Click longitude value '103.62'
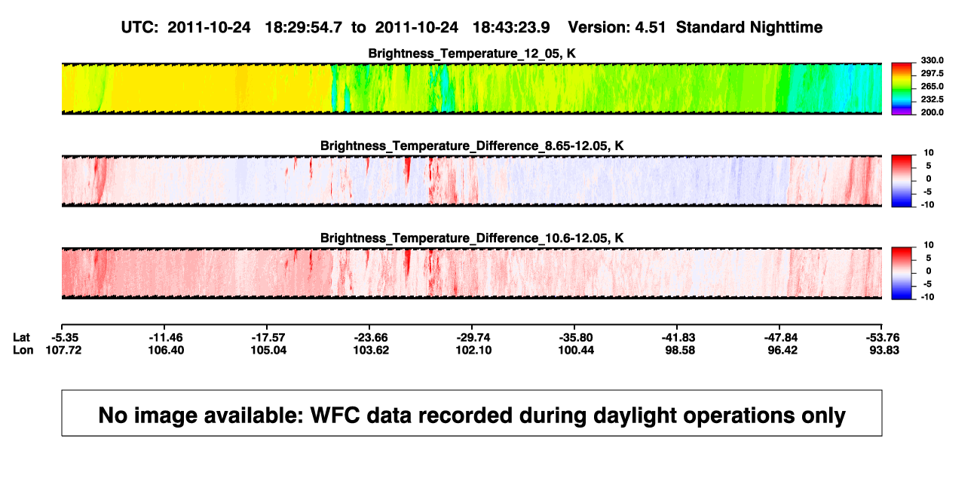980x503 pixels. point(373,350)
